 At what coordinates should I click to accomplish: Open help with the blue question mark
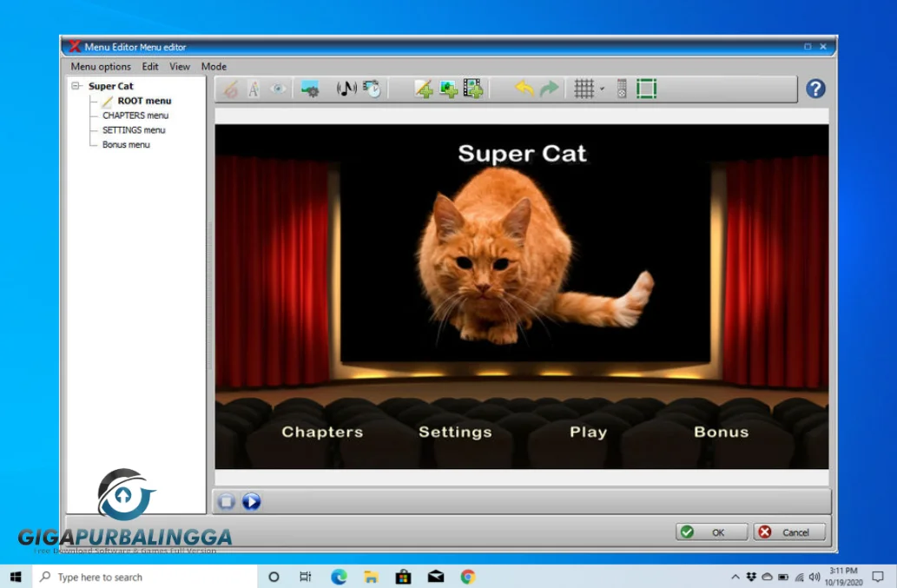coord(815,89)
